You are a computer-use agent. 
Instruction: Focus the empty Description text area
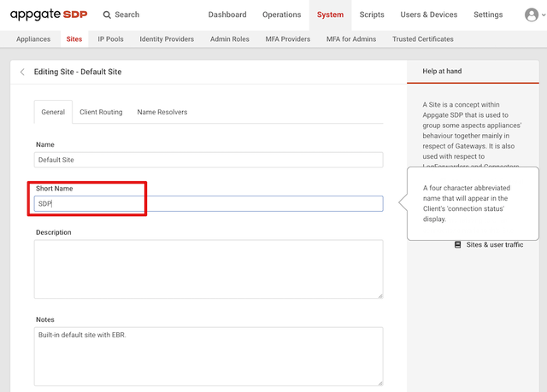[x=209, y=269]
